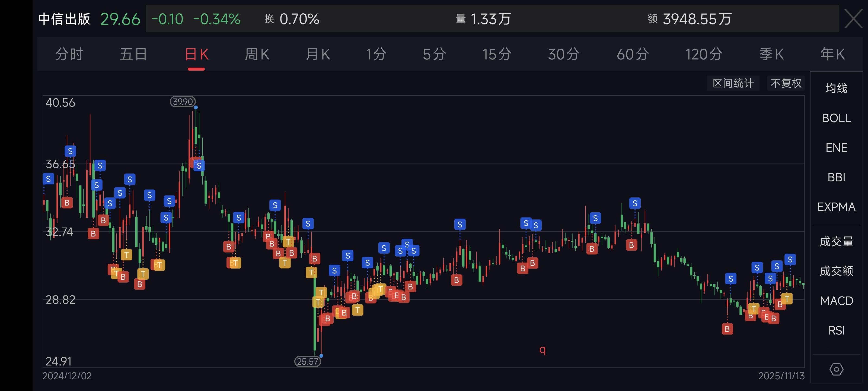Enable BOLL overlay indicator
868x391 pixels.
pos(836,118)
